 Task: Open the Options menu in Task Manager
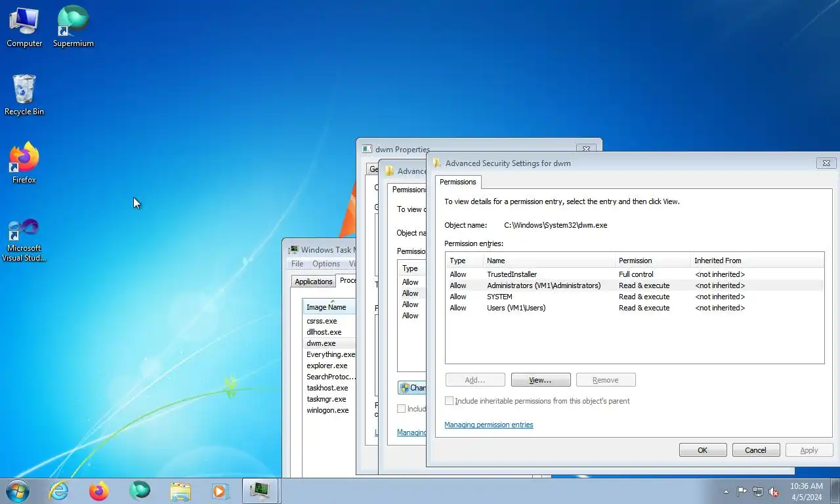[x=326, y=264]
